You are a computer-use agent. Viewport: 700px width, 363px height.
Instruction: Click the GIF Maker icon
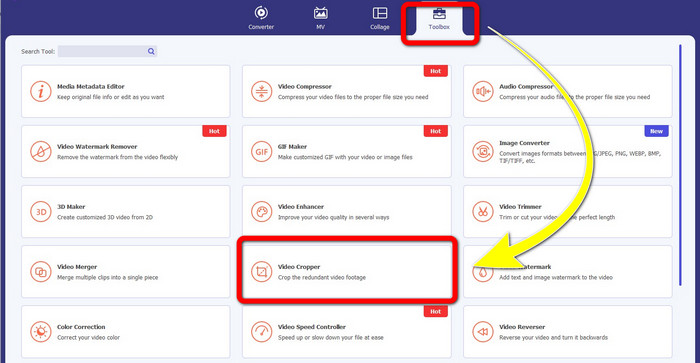pyautogui.click(x=262, y=151)
